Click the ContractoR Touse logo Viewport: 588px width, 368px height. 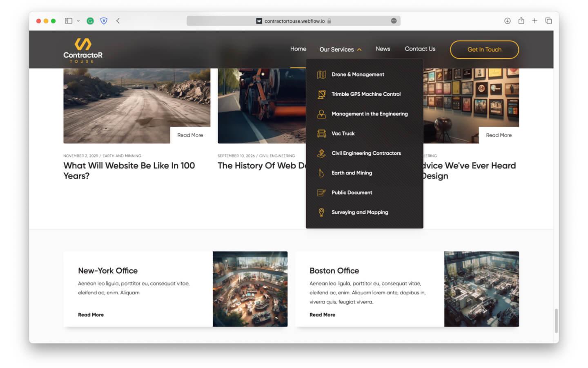pos(82,49)
